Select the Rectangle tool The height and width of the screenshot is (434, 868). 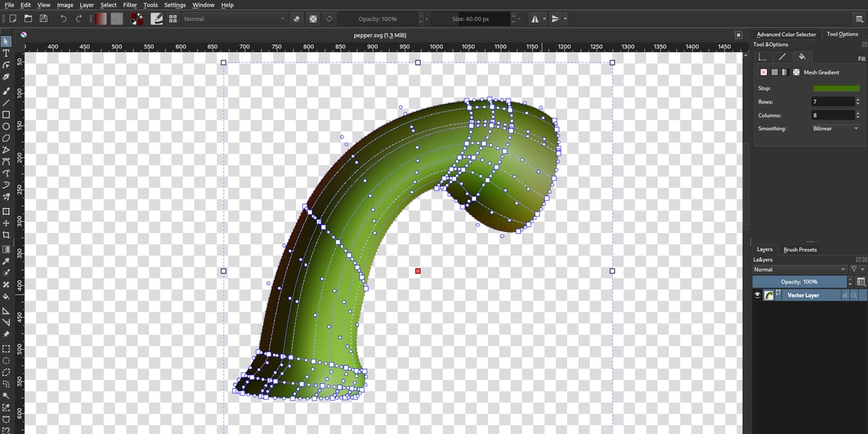(6, 115)
